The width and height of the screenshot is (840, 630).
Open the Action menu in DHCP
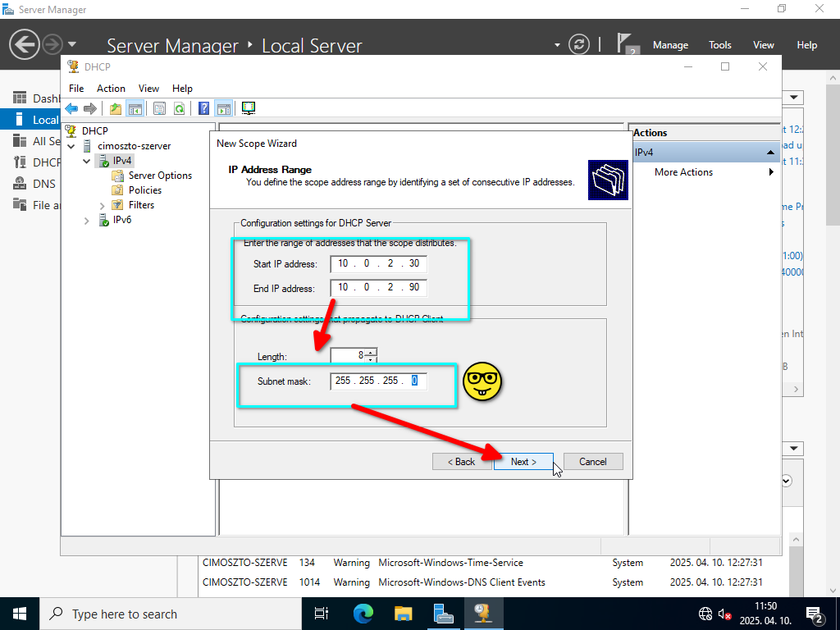[111, 89]
